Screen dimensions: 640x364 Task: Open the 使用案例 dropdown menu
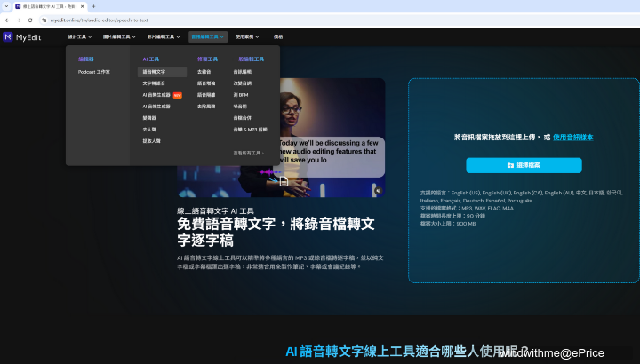tap(248, 37)
